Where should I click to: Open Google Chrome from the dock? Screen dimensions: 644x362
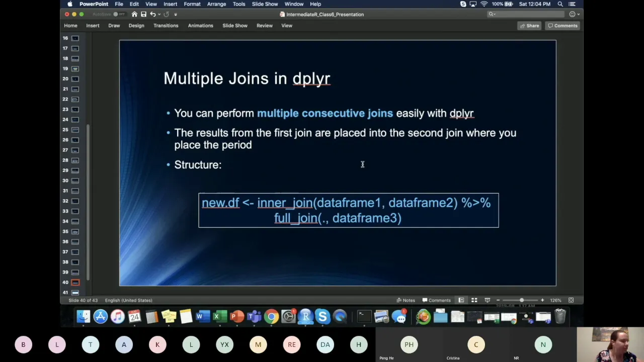coord(271,316)
